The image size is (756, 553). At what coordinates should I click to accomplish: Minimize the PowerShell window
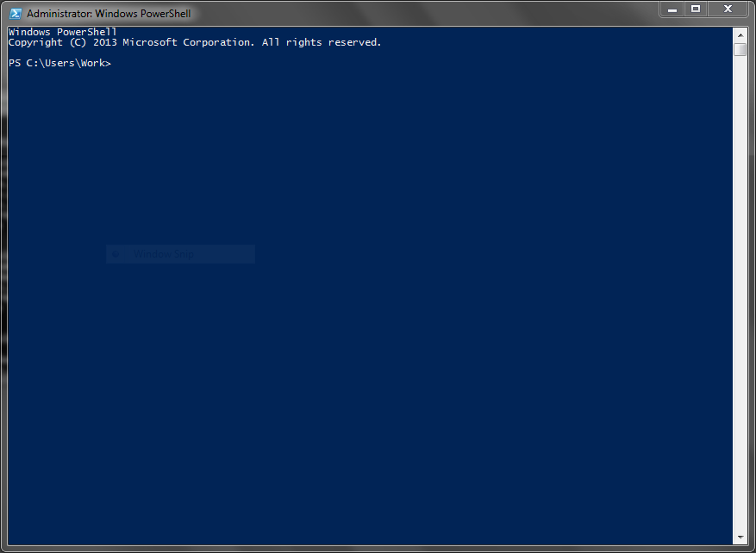coord(672,9)
